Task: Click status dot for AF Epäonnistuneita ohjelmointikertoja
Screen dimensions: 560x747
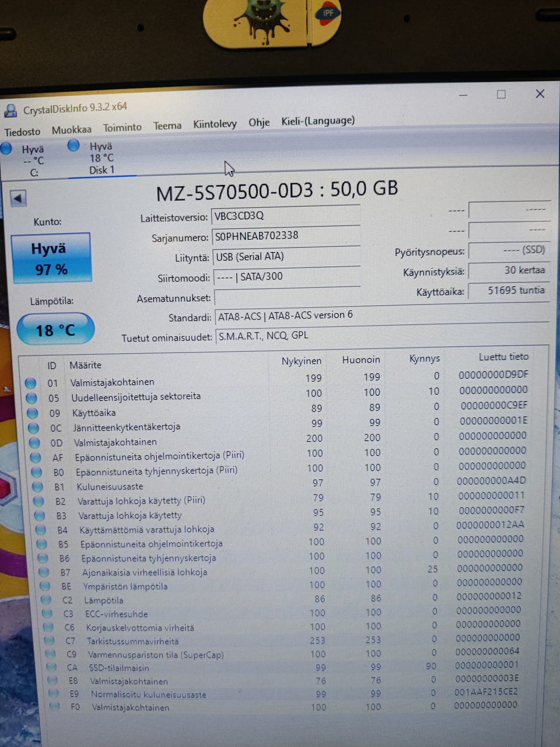Action: 36,458
